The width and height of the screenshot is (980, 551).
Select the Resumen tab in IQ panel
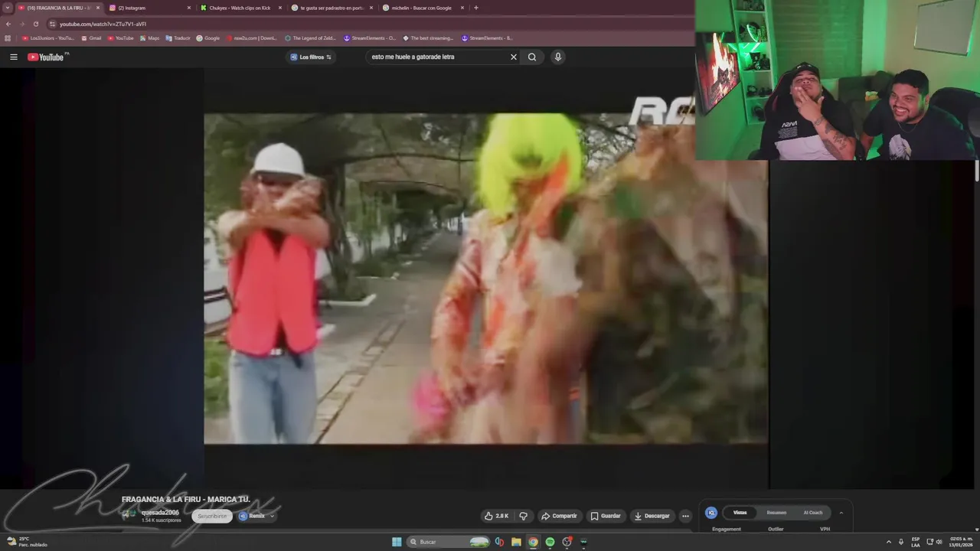(776, 513)
